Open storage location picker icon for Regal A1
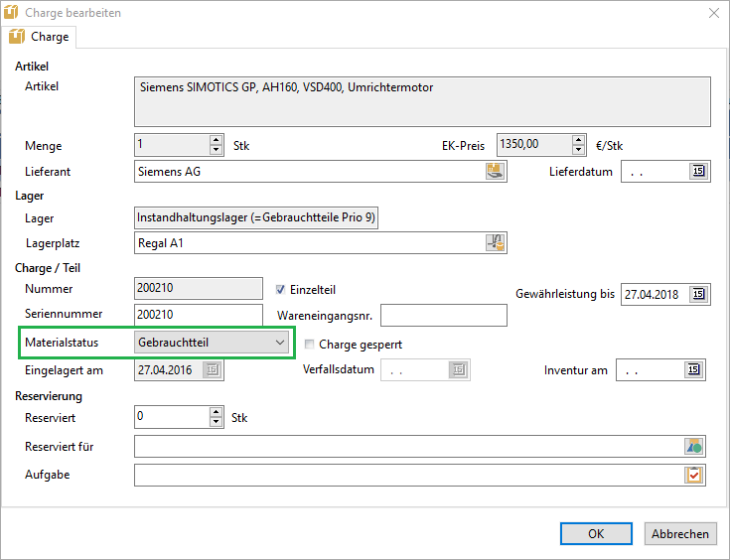Viewport: 730px width, 560px height. click(x=496, y=243)
